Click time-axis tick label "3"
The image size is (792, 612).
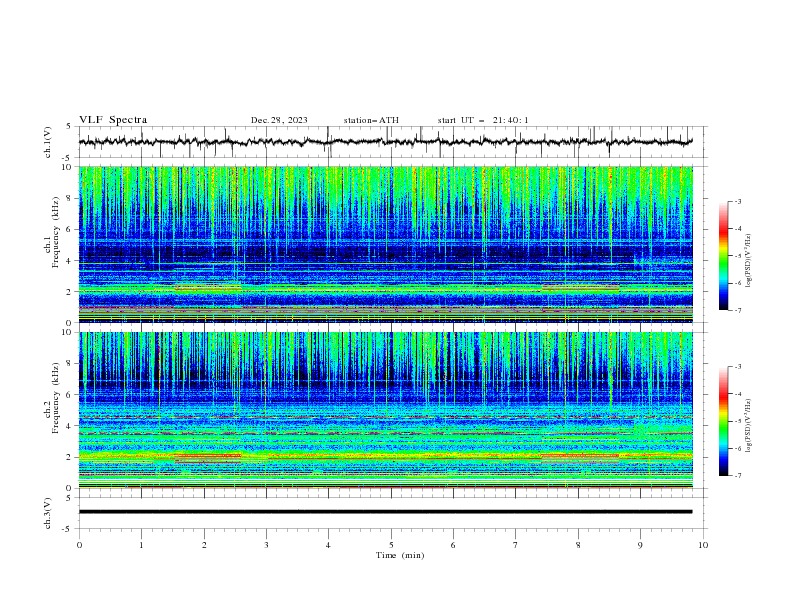tap(266, 545)
